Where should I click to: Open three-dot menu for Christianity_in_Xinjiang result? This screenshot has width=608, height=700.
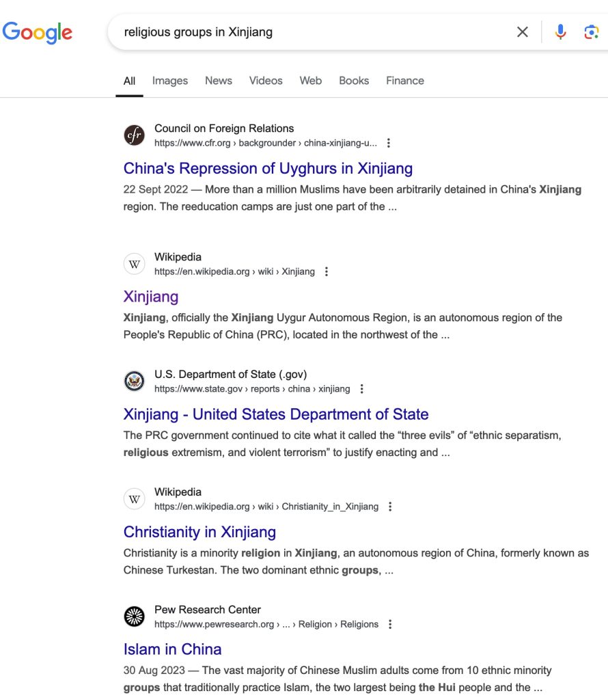tap(390, 507)
